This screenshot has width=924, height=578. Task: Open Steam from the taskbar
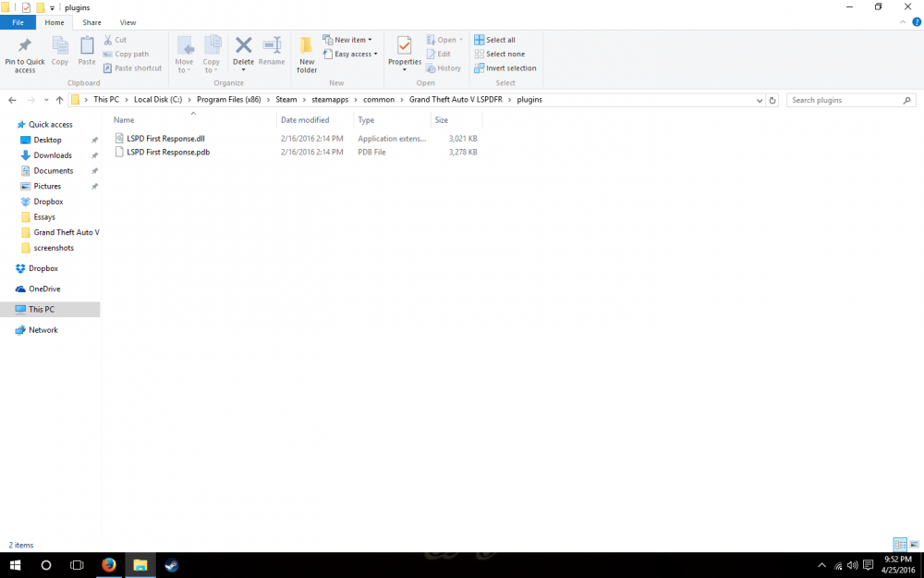pos(172,565)
